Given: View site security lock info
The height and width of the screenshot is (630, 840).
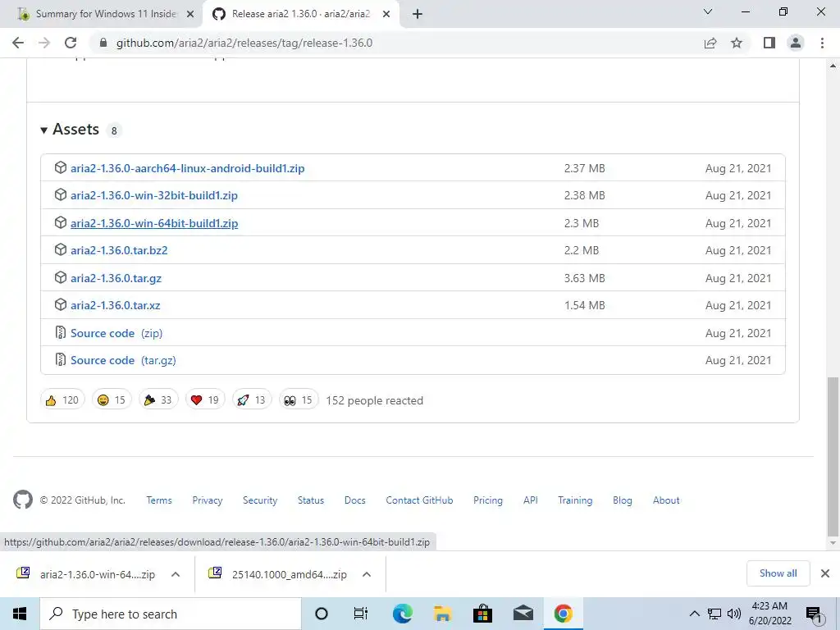Looking at the screenshot, I should click(103, 43).
